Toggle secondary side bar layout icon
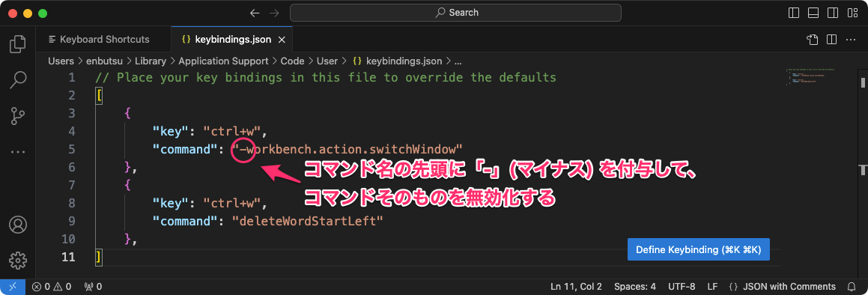Viewport: 868px width, 295px height. click(x=833, y=12)
